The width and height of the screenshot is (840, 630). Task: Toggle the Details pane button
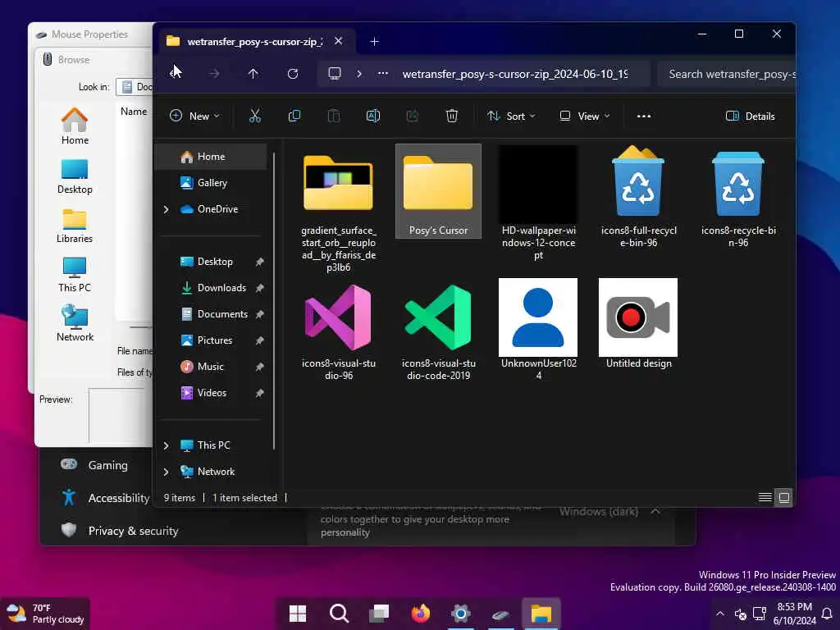pos(750,116)
